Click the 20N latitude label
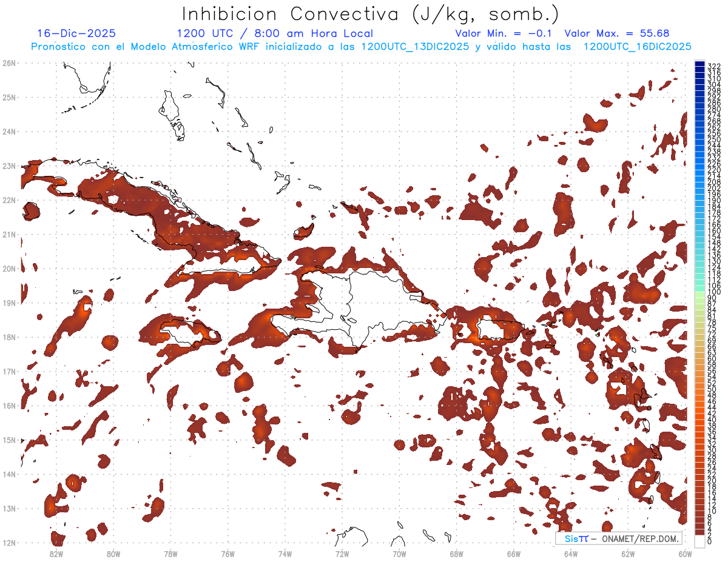The height and width of the screenshot is (562, 728). pos(9,269)
